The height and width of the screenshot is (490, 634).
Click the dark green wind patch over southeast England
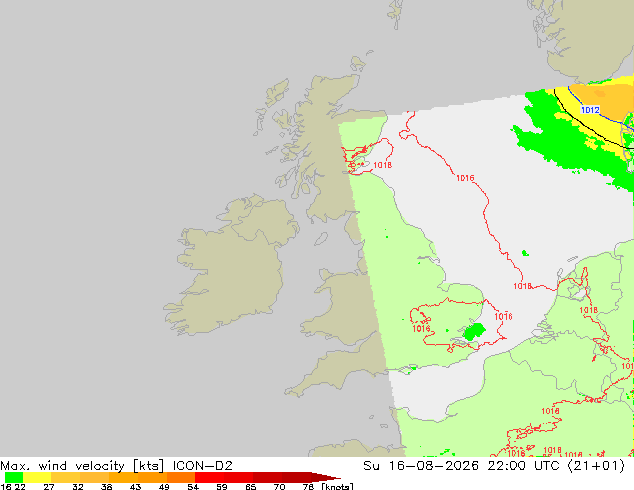pyautogui.click(x=474, y=331)
